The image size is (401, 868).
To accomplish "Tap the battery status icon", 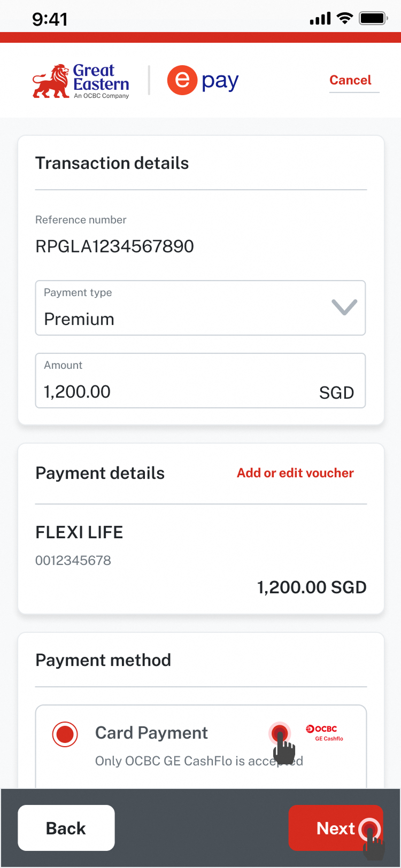I will point(373,19).
